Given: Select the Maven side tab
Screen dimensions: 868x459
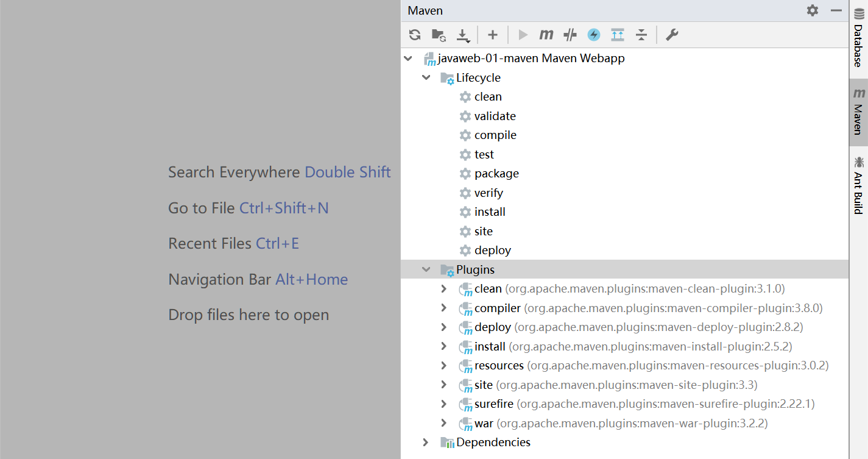Looking at the screenshot, I should tap(859, 112).
